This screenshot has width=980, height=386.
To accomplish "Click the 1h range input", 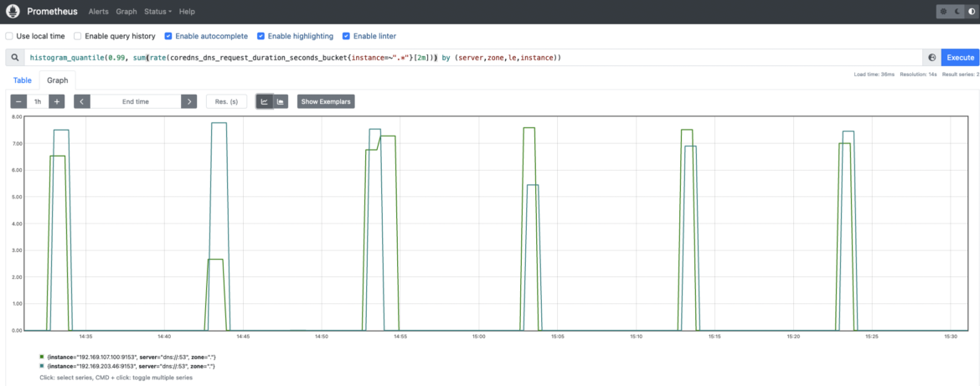I will 39,101.
